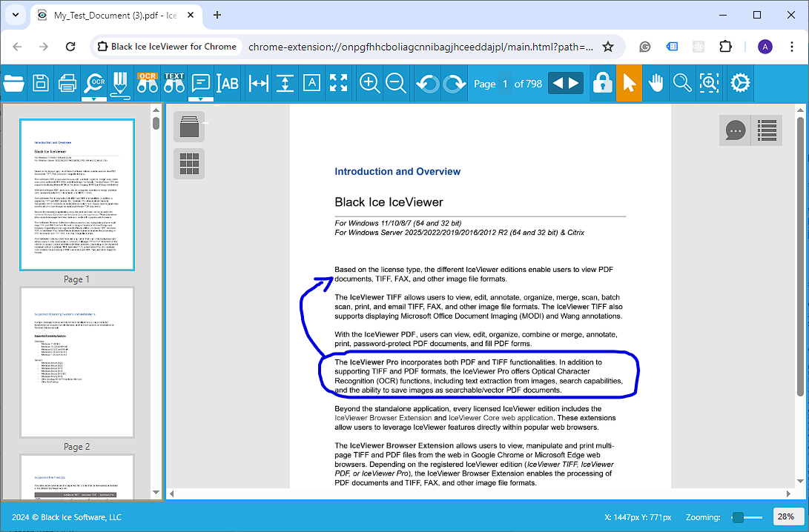Fit page to width
This screenshot has height=532, width=809.
click(x=258, y=83)
